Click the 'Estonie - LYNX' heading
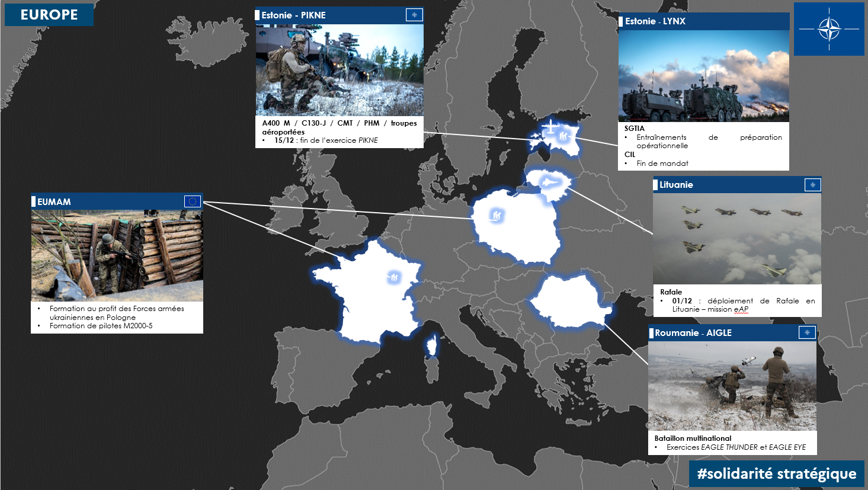 point(655,21)
